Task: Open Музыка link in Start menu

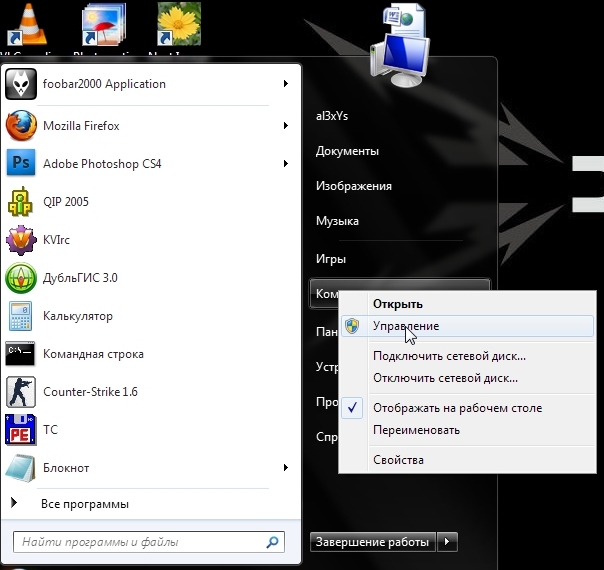Action: [x=337, y=221]
